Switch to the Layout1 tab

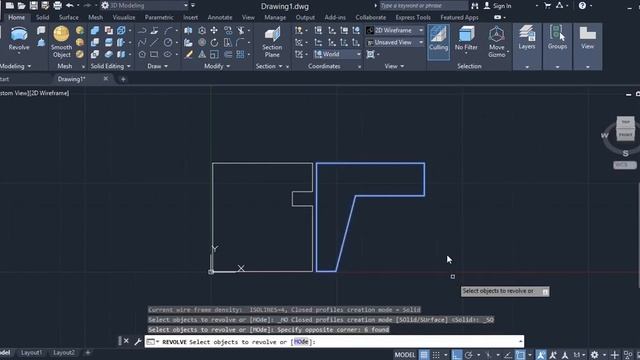pos(31,353)
